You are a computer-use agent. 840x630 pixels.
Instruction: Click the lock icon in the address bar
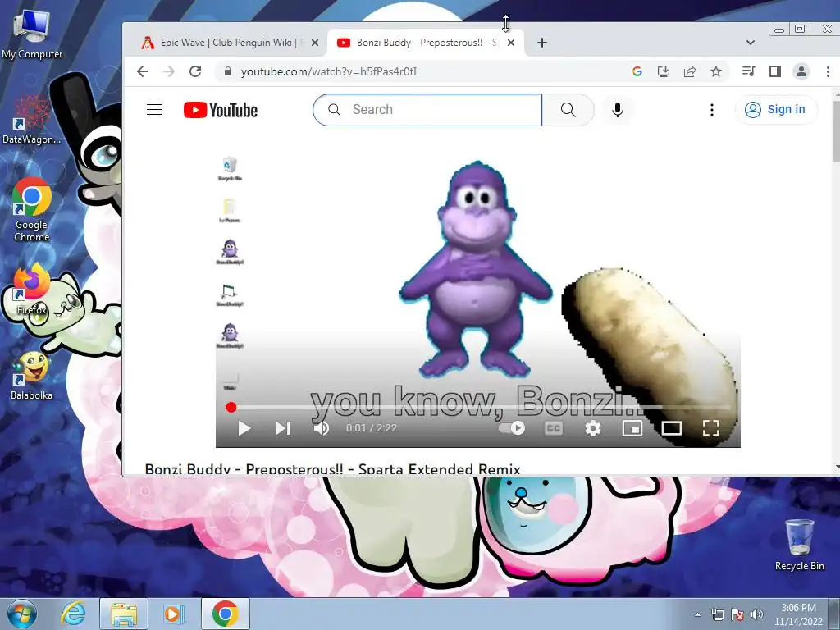pyautogui.click(x=228, y=71)
